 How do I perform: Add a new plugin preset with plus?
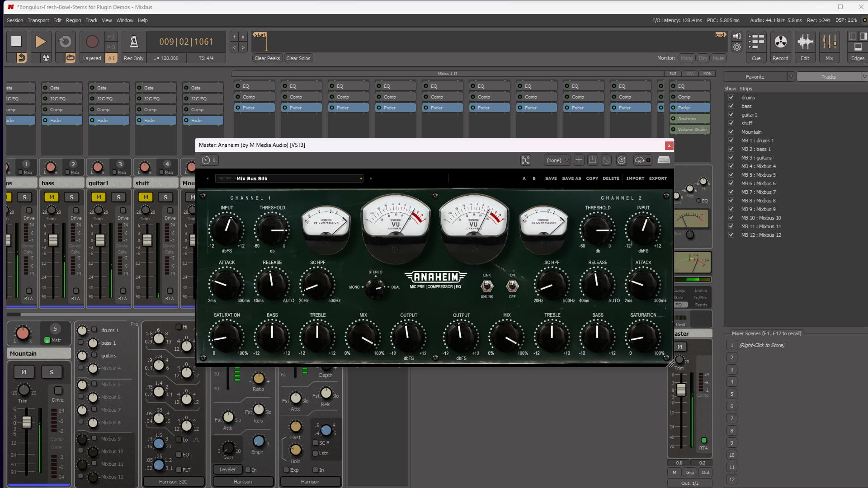(x=579, y=160)
